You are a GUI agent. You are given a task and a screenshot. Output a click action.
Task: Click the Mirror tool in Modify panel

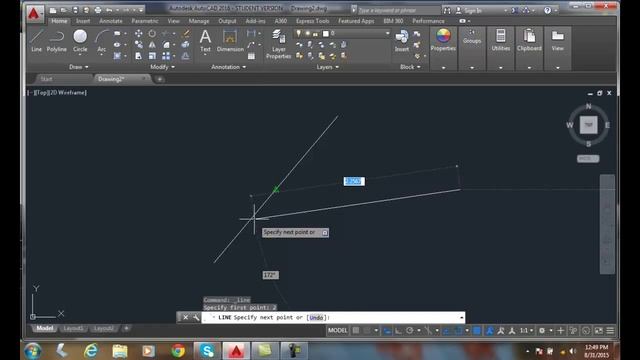click(x=152, y=44)
